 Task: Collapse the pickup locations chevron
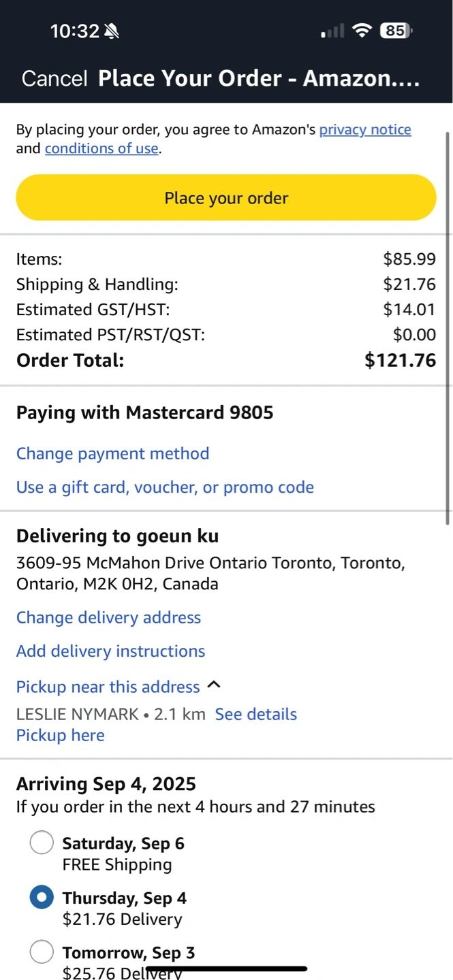[214, 685]
